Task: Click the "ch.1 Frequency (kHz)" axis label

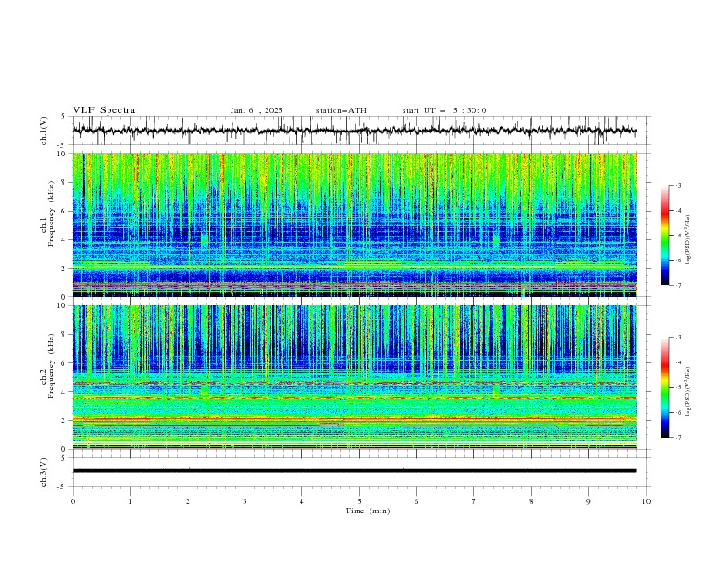Action: click(x=47, y=214)
